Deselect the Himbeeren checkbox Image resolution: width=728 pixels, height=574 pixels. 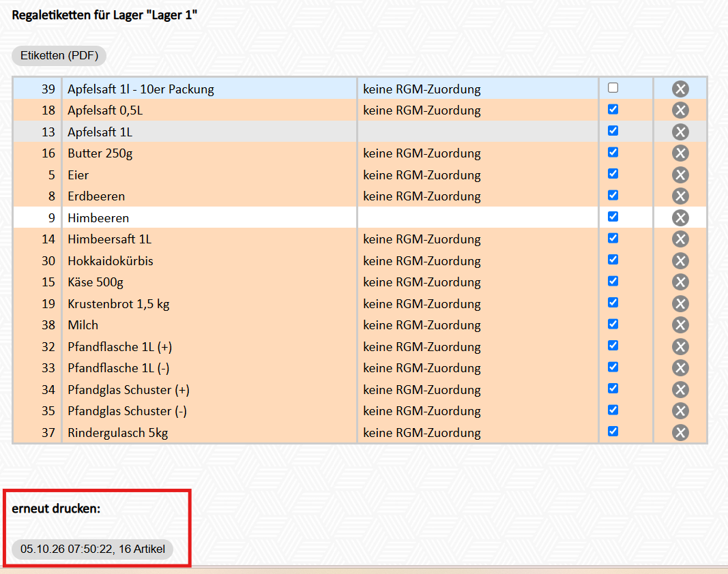click(613, 217)
